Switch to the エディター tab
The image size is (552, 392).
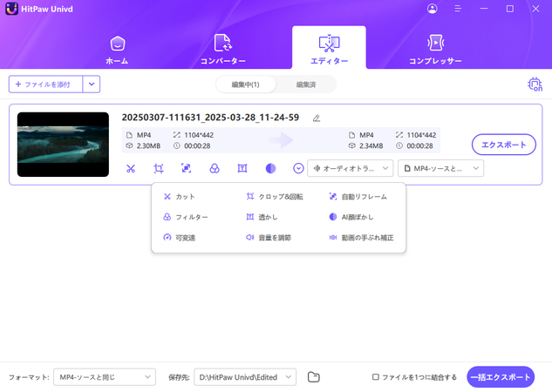[329, 48]
